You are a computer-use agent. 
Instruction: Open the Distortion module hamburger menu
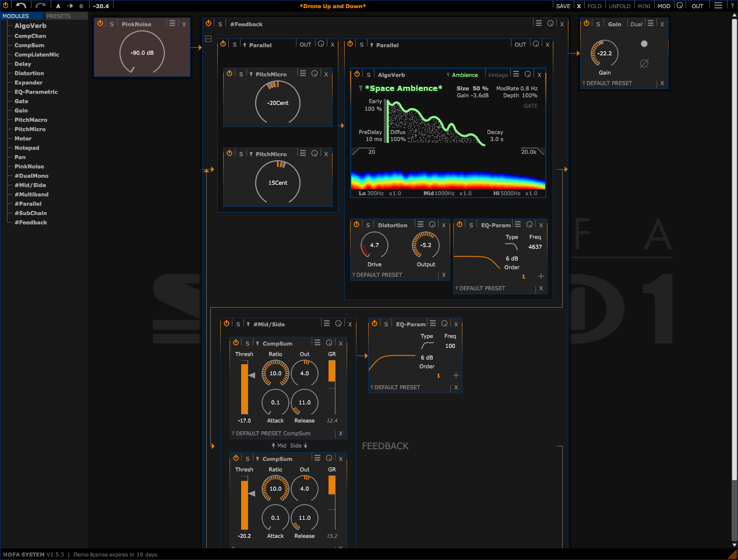tap(421, 224)
